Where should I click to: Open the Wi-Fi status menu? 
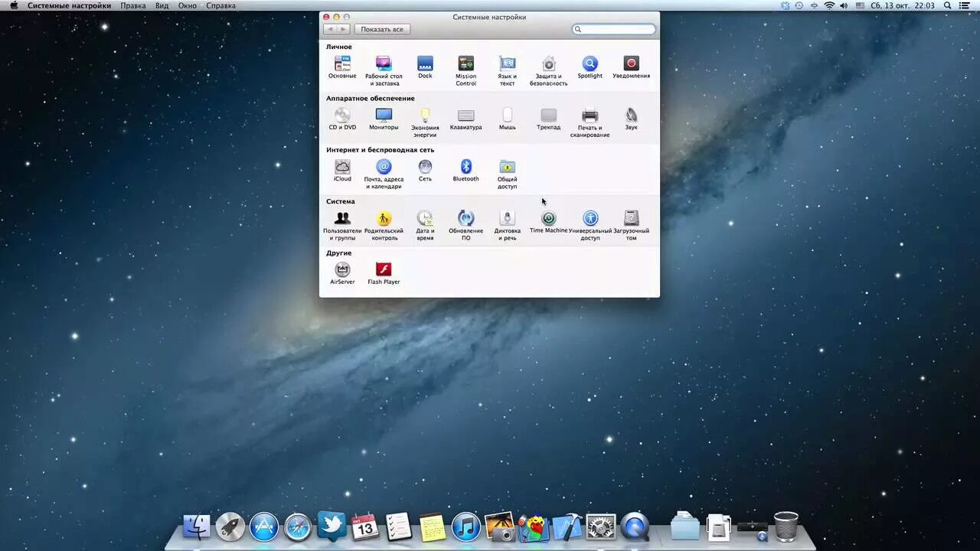(x=829, y=5)
